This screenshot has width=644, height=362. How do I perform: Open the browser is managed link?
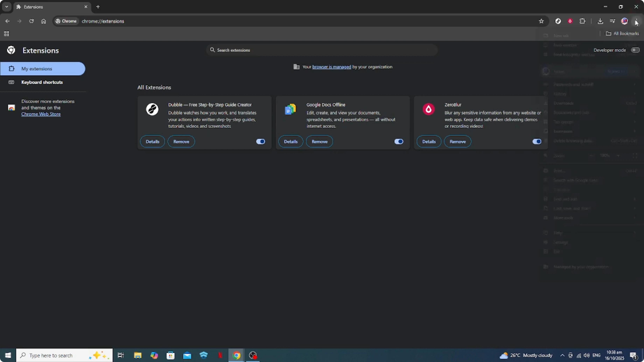tap(332, 67)
